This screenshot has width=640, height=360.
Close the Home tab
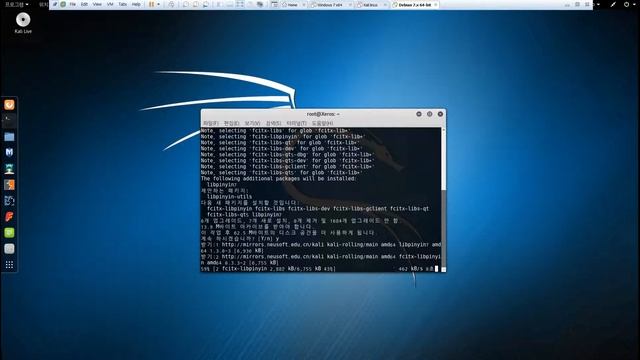point(304,5)
